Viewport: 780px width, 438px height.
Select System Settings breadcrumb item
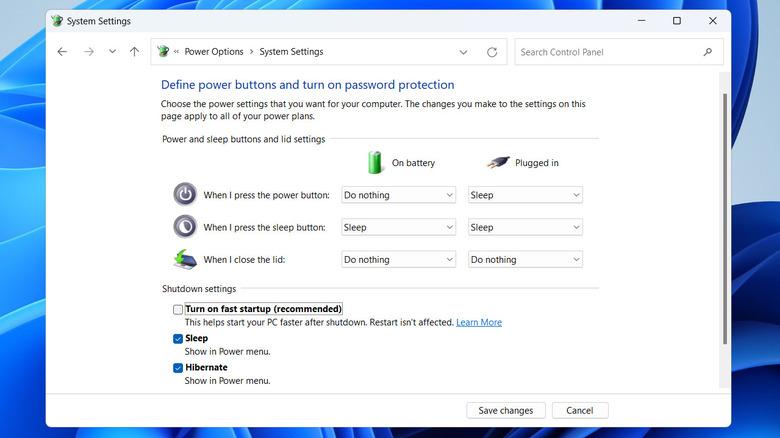pos(291,52)
